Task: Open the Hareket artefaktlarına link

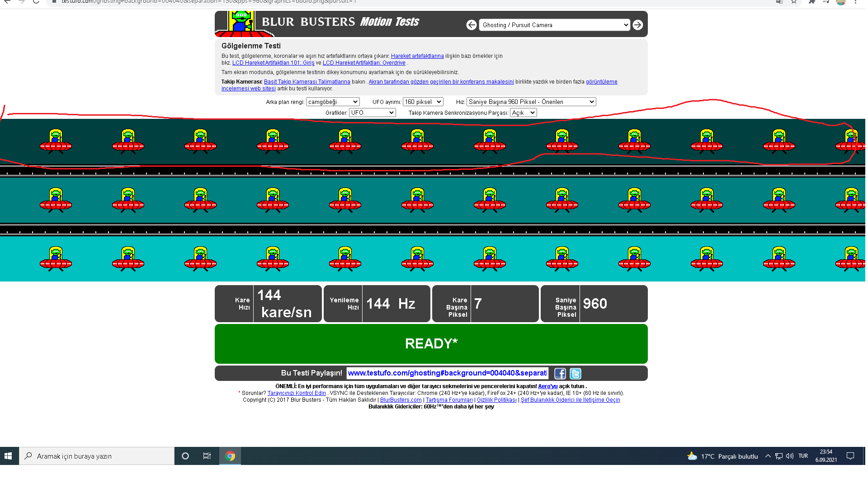Action: coord(417,56)
